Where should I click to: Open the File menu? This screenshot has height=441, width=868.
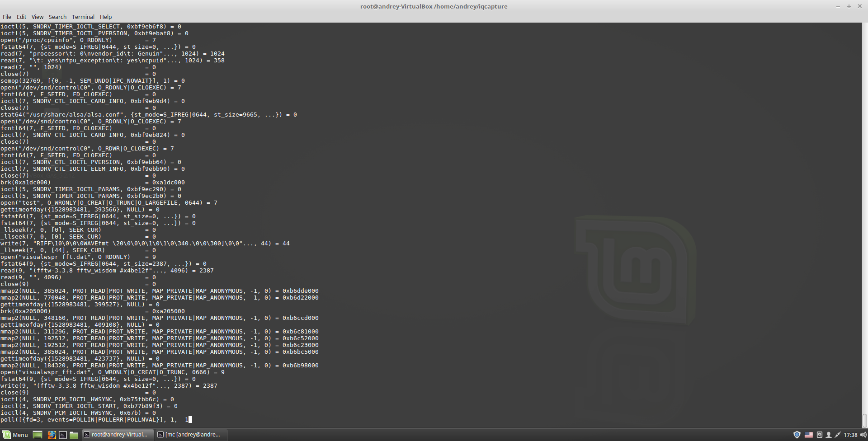pyautogui.click(x=7, y=17)
